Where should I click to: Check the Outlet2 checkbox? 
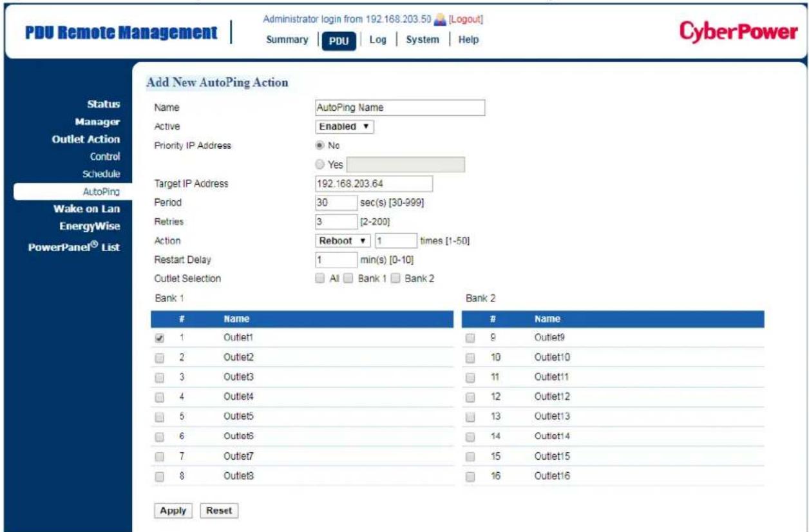pyautogui.click(x=160, y=358)
